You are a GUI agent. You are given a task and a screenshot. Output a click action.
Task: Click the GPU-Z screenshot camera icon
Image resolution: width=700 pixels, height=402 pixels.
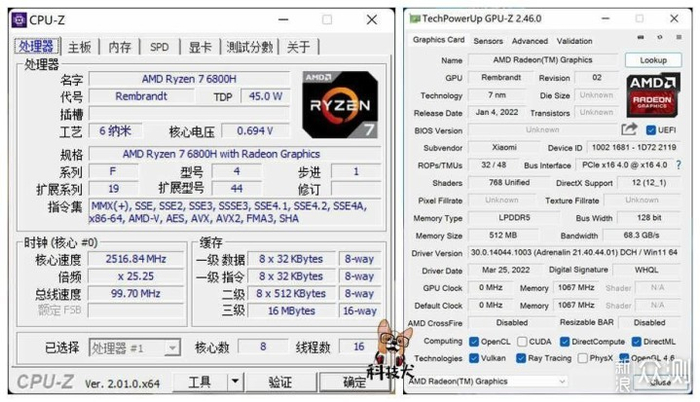click(x=641, y=38)
